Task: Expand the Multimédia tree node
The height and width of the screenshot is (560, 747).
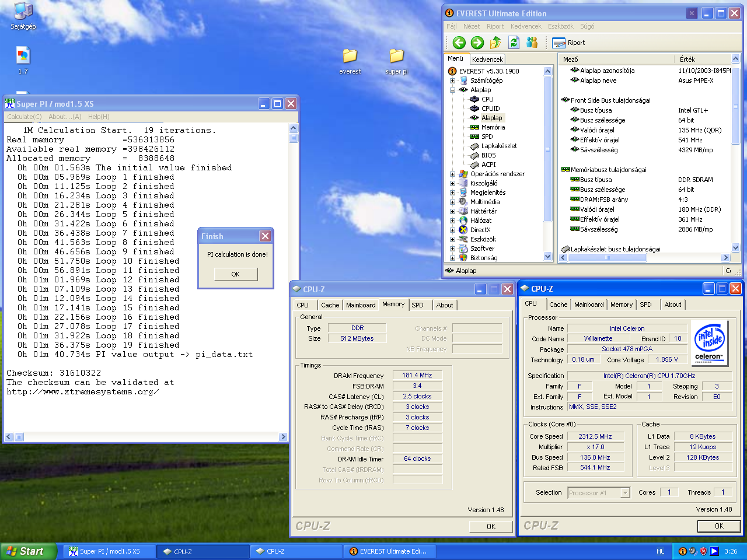Action: 452,202
